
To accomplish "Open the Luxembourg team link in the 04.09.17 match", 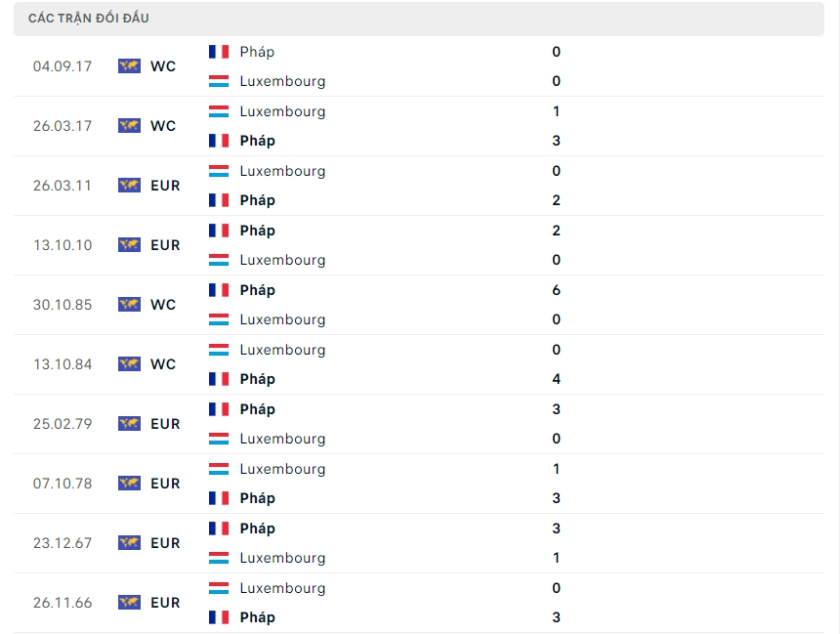I will [282, 81].
